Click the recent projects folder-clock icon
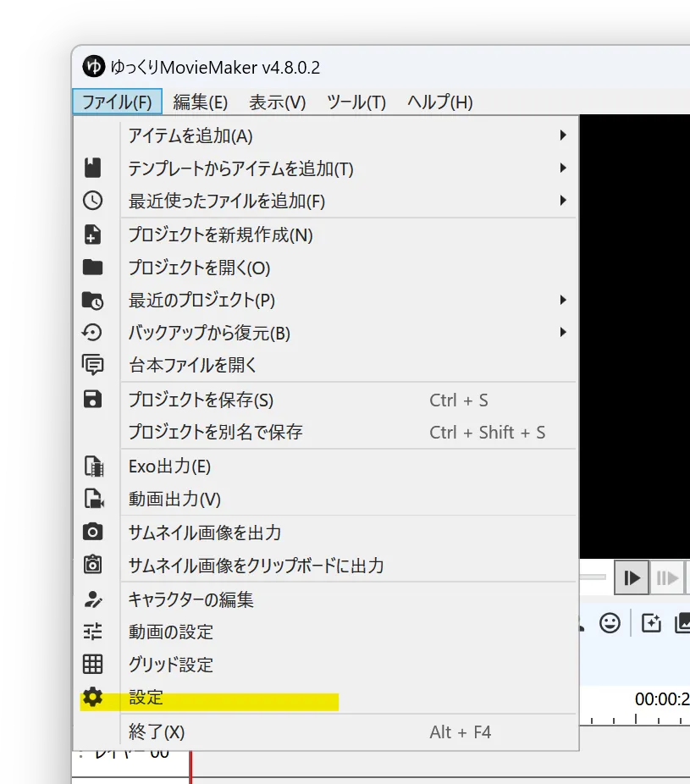 92,301
